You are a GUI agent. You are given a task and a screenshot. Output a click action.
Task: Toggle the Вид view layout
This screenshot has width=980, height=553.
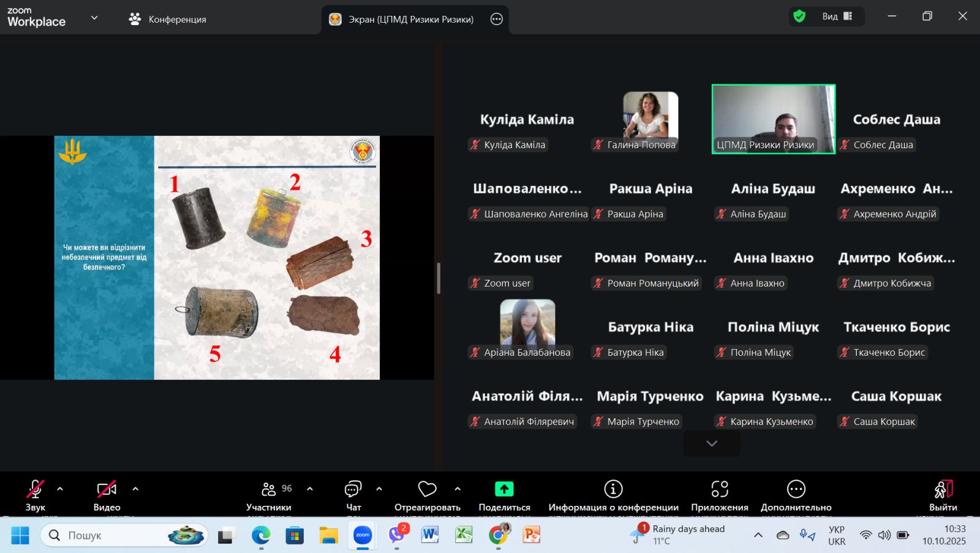837,17
